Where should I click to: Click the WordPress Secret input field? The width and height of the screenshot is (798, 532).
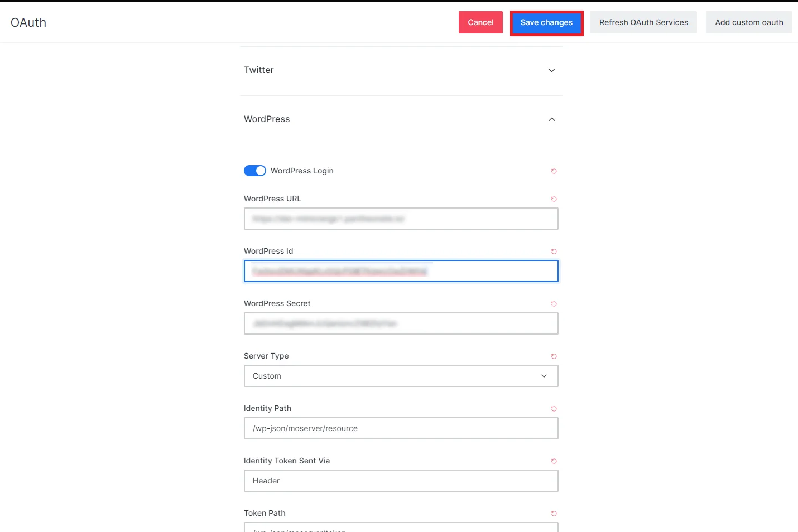[401, 323]
